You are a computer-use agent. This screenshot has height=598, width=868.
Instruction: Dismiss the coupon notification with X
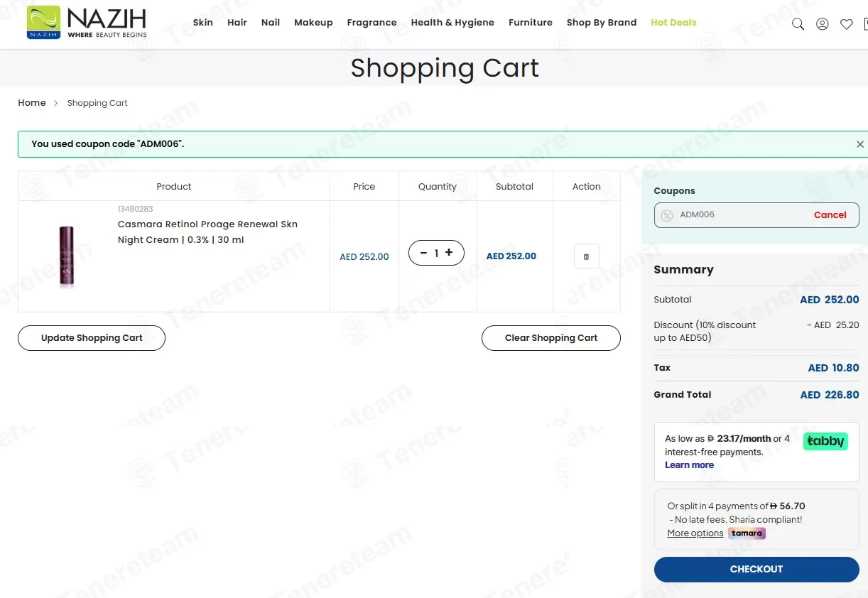click(x=860, y=144)
